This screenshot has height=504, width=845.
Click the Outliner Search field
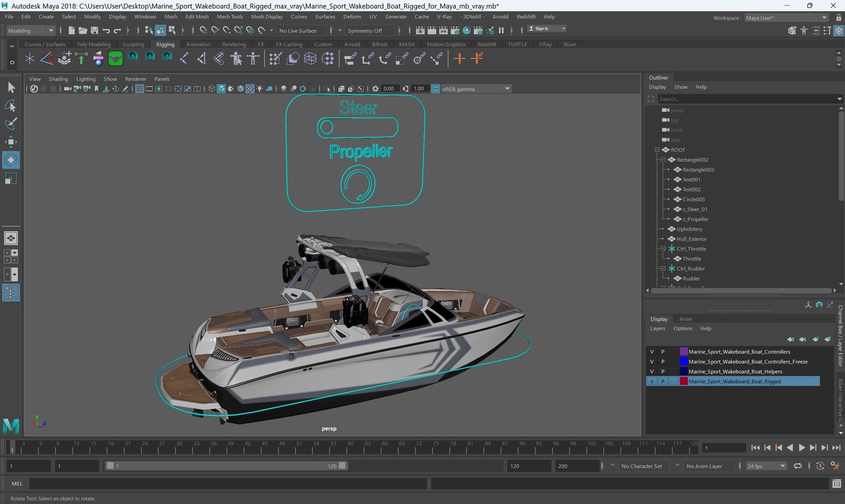[x=746, y=99]
